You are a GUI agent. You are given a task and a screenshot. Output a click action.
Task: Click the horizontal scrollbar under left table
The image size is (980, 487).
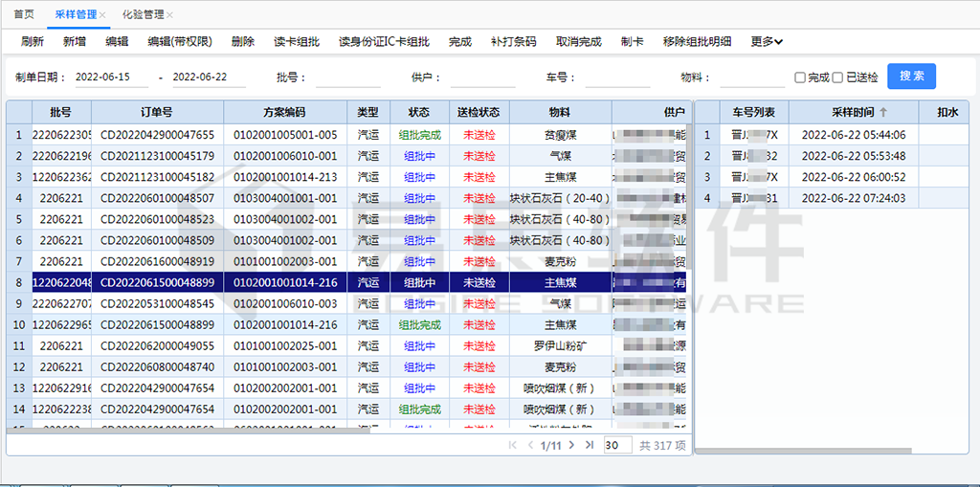tap(191, 430)
